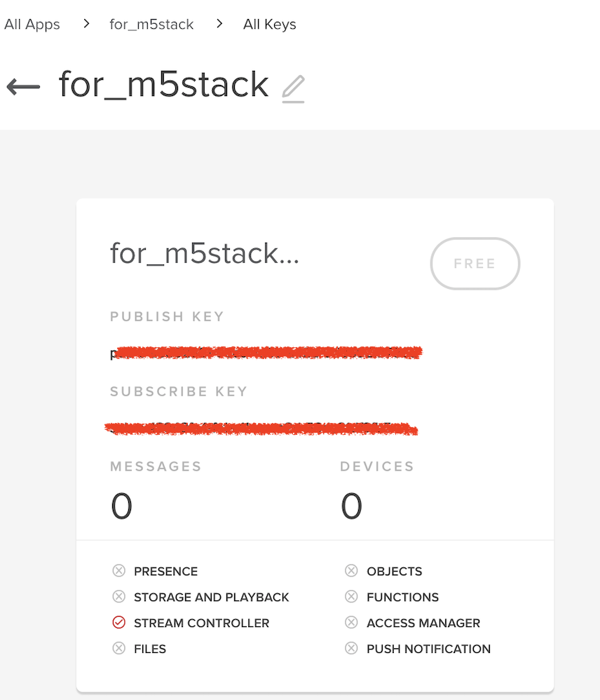Expand the truncated for_m5stack... keyset name
Viewport: 600px width, 700px height.
205,254
